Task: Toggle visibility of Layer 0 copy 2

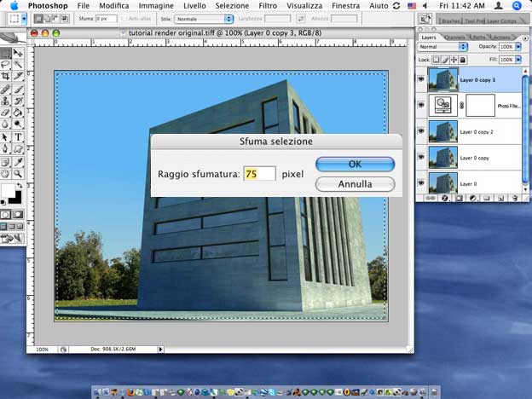Action: (x=422, y=130)
